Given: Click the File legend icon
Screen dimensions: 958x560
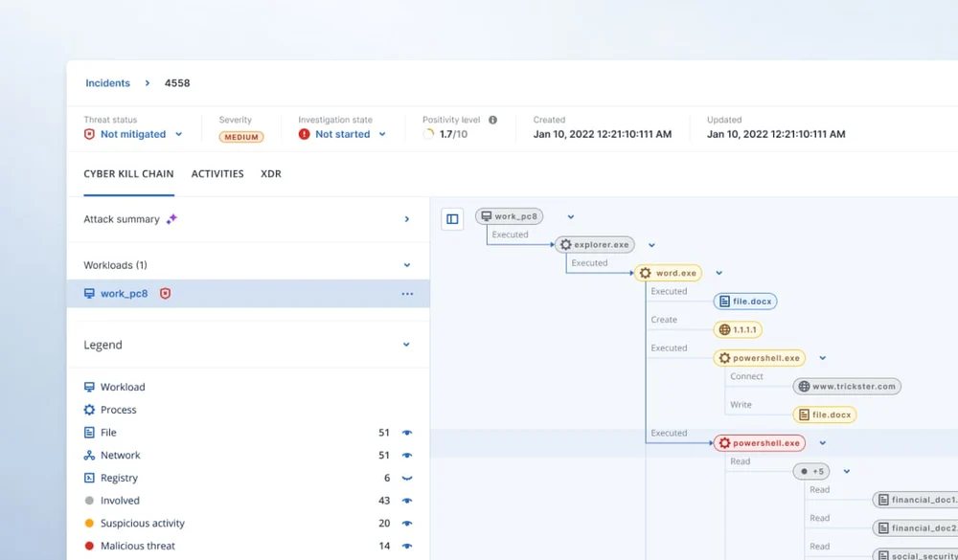Looking at the screenshot, I should [x=89, y=433].
